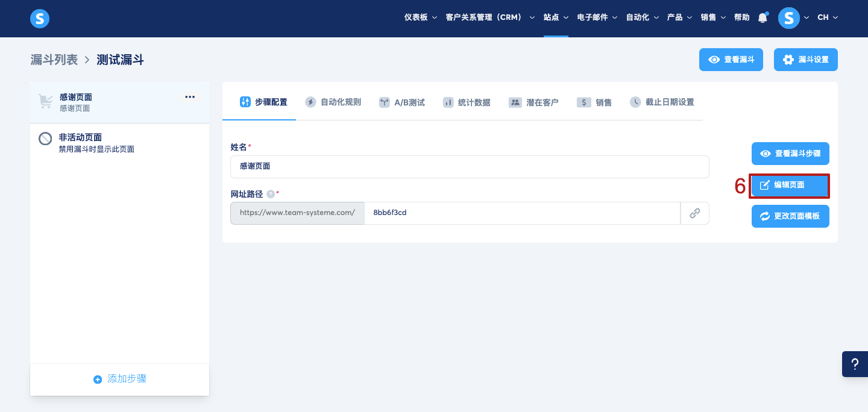This screenshot has width=868, height=412.
Task: Click the cart icon of 感谢页面 step
Action: 46,101
